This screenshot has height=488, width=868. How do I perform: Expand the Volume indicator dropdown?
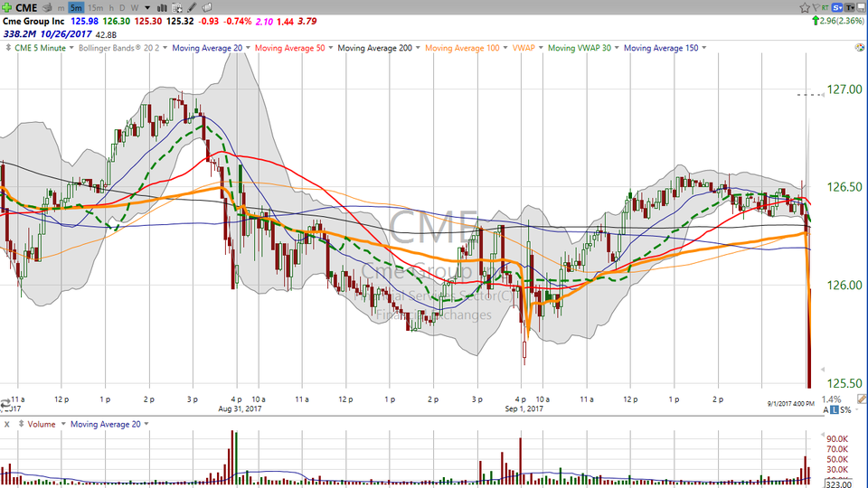[63, 424]
